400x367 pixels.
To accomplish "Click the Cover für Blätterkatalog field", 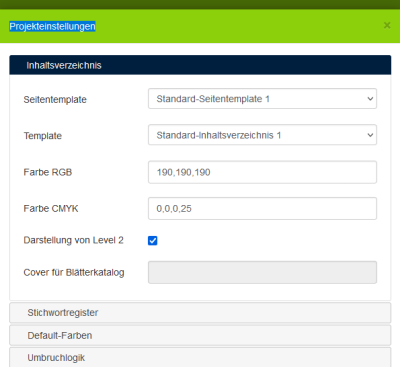I will pos(262,272).
